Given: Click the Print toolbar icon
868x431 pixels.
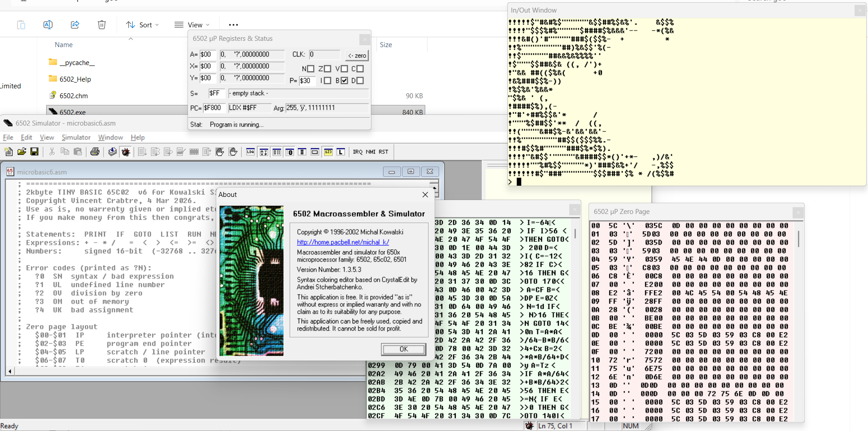Looking at the screenshot, I should point(95,152).
